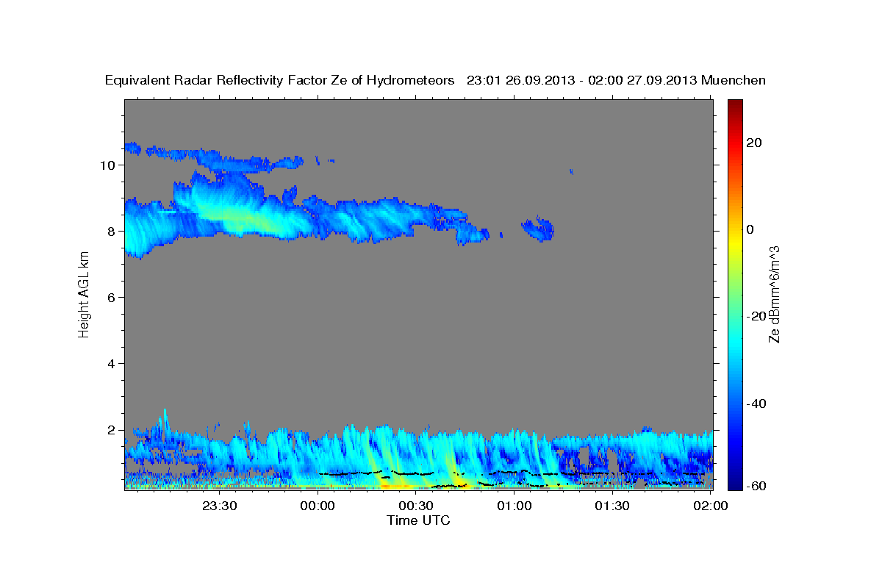The height and width of the screenshot is (588, 882).
Task: Click the 00:30 time tick label
Action: click(x=416, y=506)
